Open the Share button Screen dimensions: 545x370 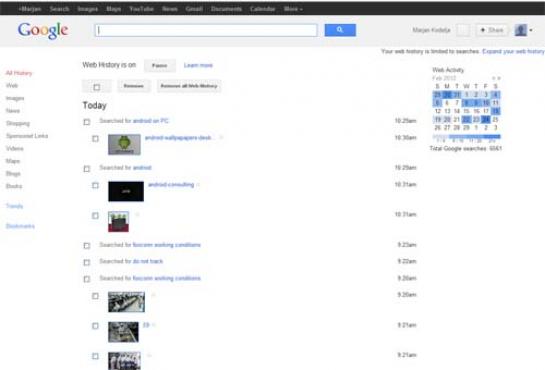[x=492, y=30]
